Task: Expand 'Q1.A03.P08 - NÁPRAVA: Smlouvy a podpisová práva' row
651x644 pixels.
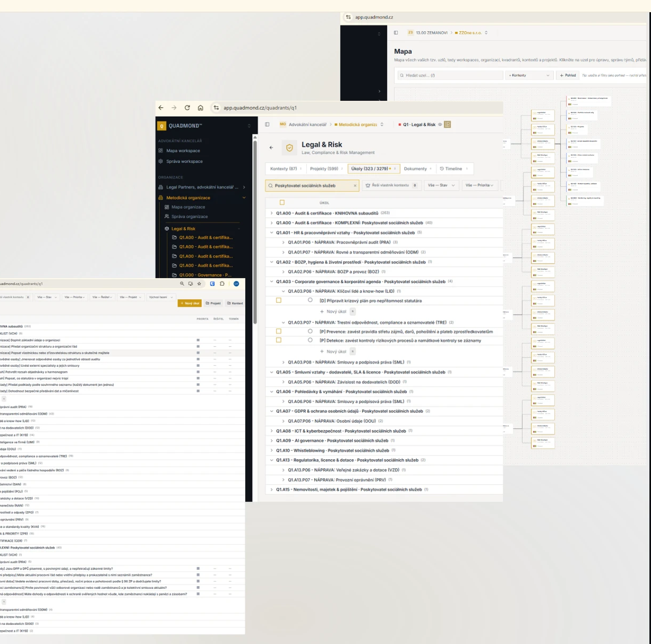Action: point(284,362)
